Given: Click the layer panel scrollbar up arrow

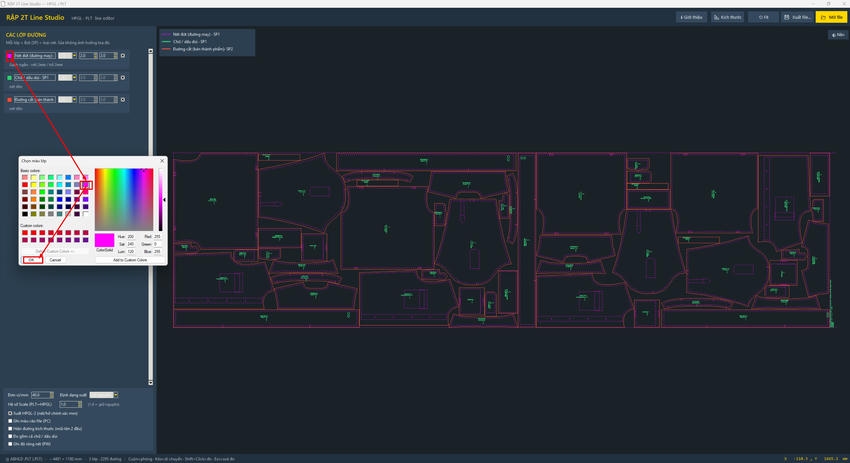Looking at the screenshot, I should point(151,52).
